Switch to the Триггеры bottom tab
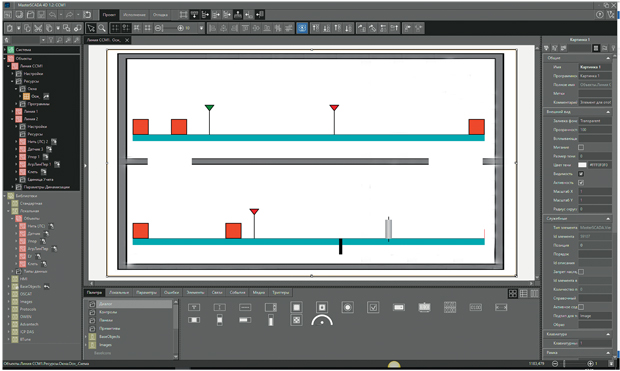The height and width of the screenshot is (371, 620). click(x=280, y=293)
